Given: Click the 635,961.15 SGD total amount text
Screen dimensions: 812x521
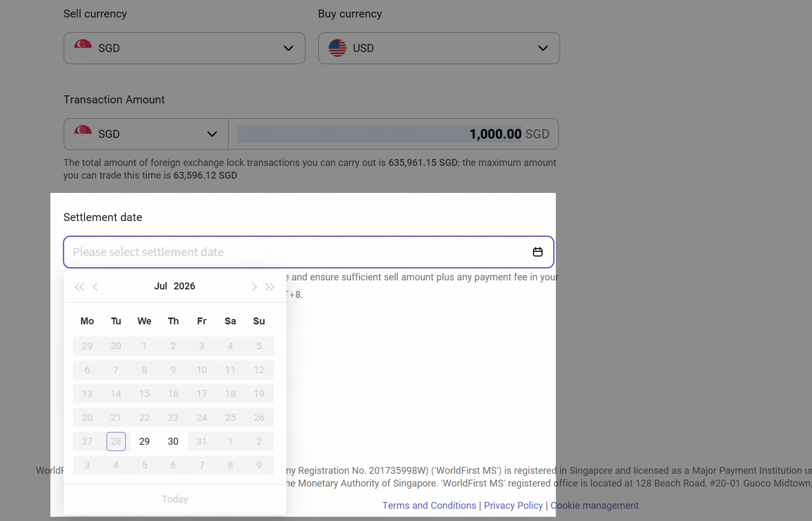Looking at the screenshot, I should [x=423, y=163].
